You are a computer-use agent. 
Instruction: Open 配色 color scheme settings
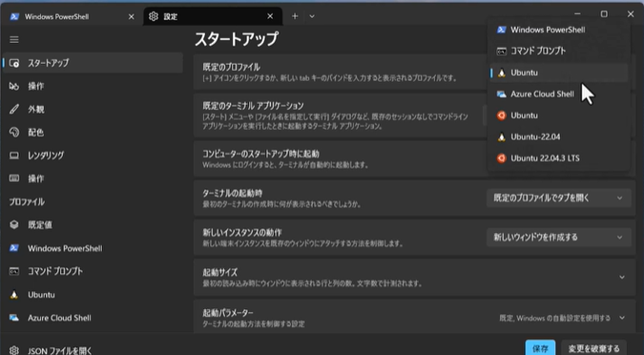pos(93,133)
